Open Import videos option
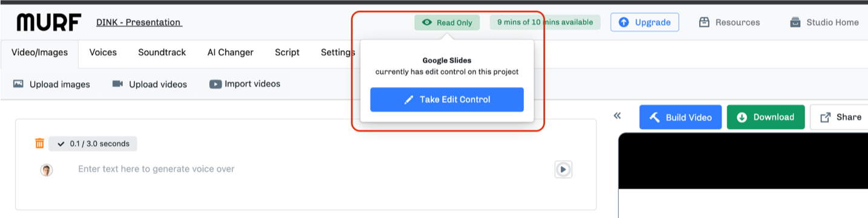 point(245,84)
